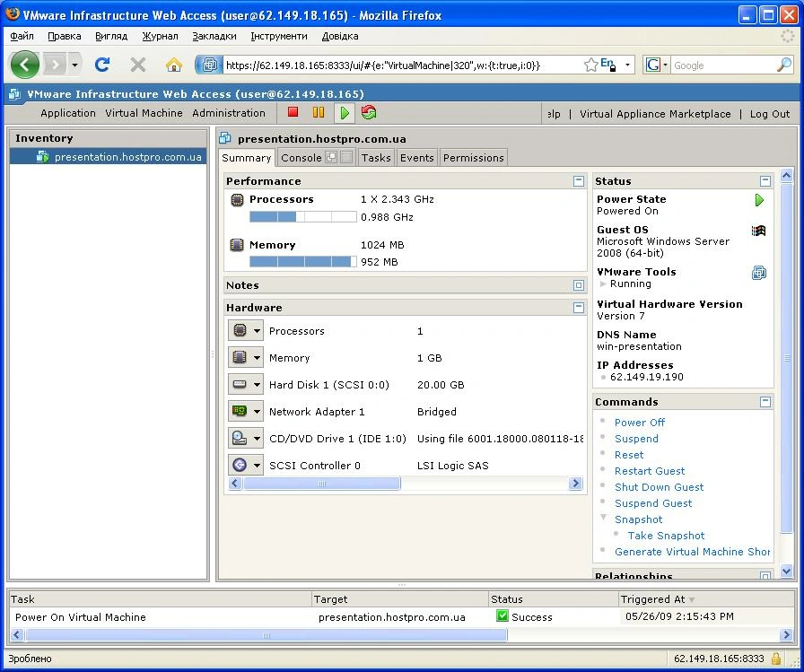Open CD/DVD Drive 1 dropdown arrow
The image size is (804, 672).
click(x=257, y=438)
